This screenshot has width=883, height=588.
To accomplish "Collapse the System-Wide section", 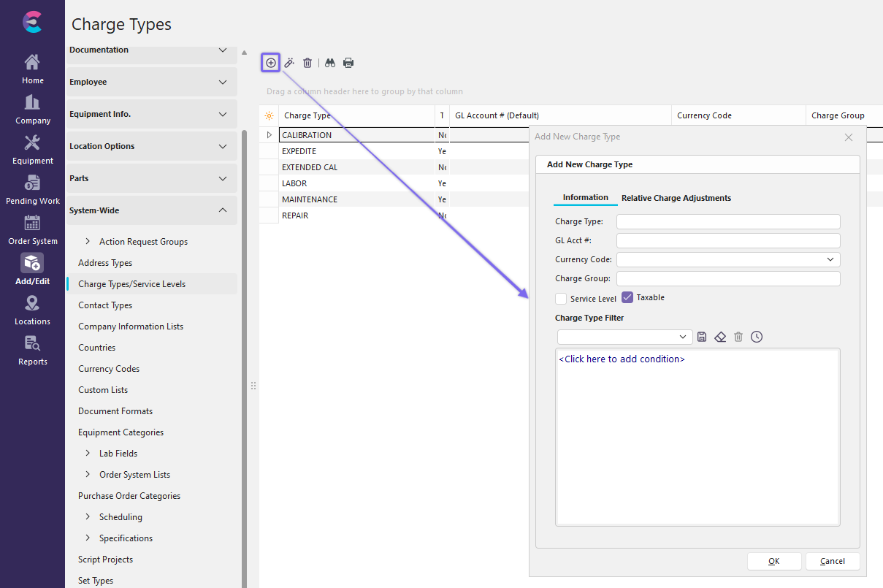I will coord(223,210).
